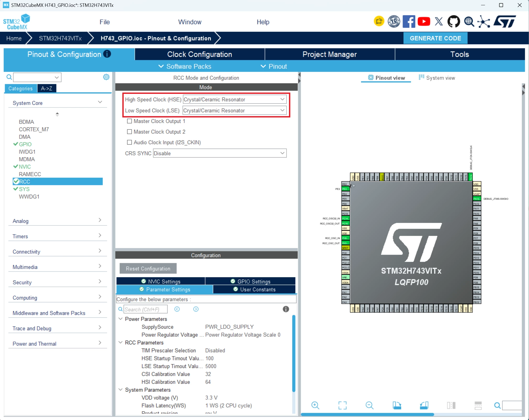This screenshot has width=529, height=420.
Task: Collapse the Power Parameters group
Action: [121, 319]
